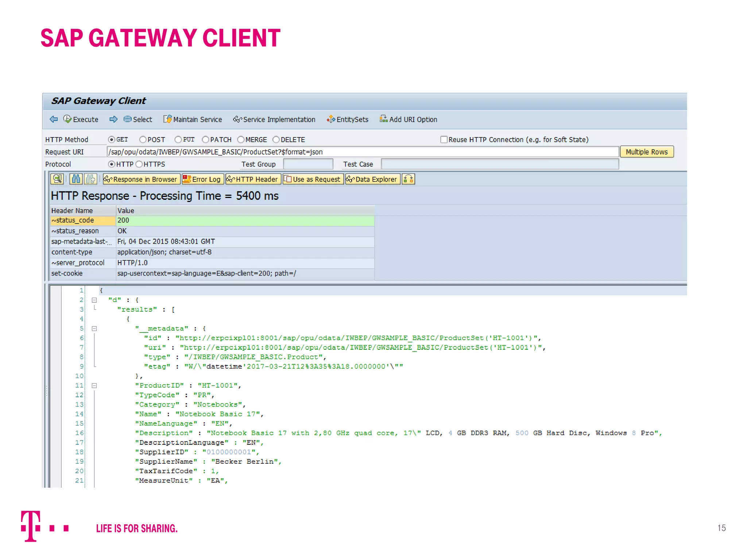Open the EntitySets list

[x=348, y=119]
